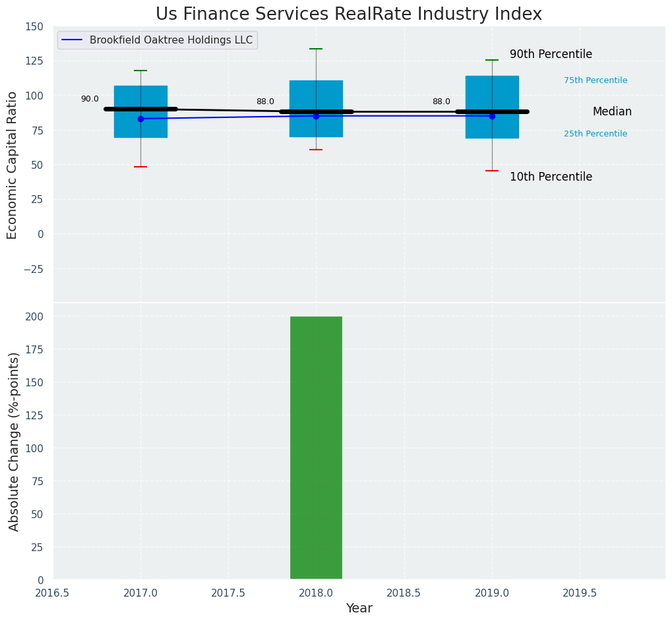Click the Median annotation label

(x=612, y=112)
